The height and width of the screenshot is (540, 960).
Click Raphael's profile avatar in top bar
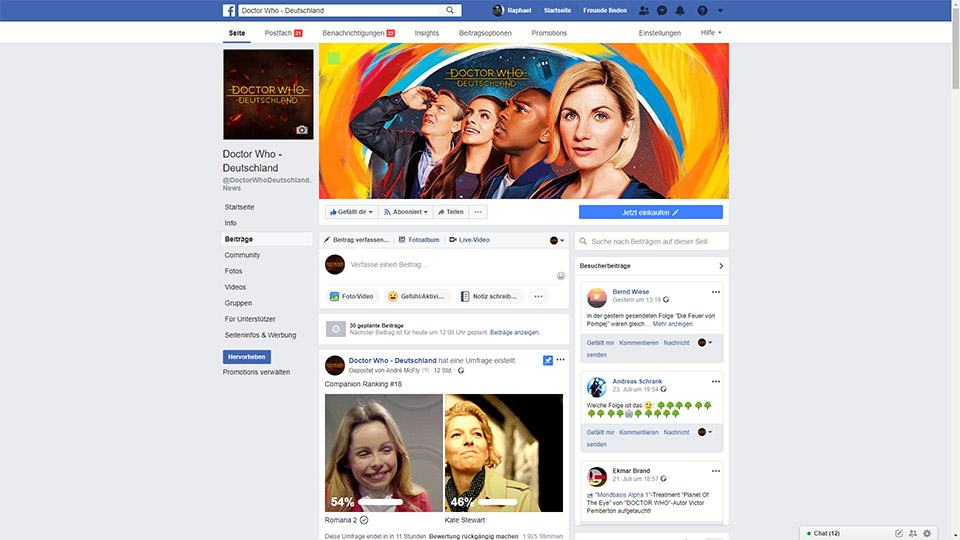tap(498, 10)
